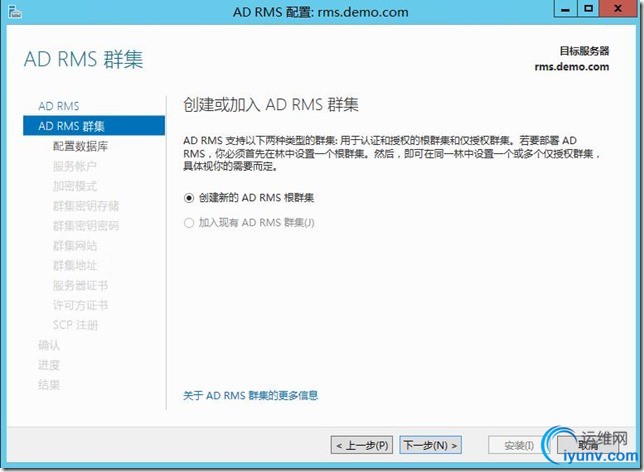Go to the AD RMS step in sidebar

coord(59,106)
